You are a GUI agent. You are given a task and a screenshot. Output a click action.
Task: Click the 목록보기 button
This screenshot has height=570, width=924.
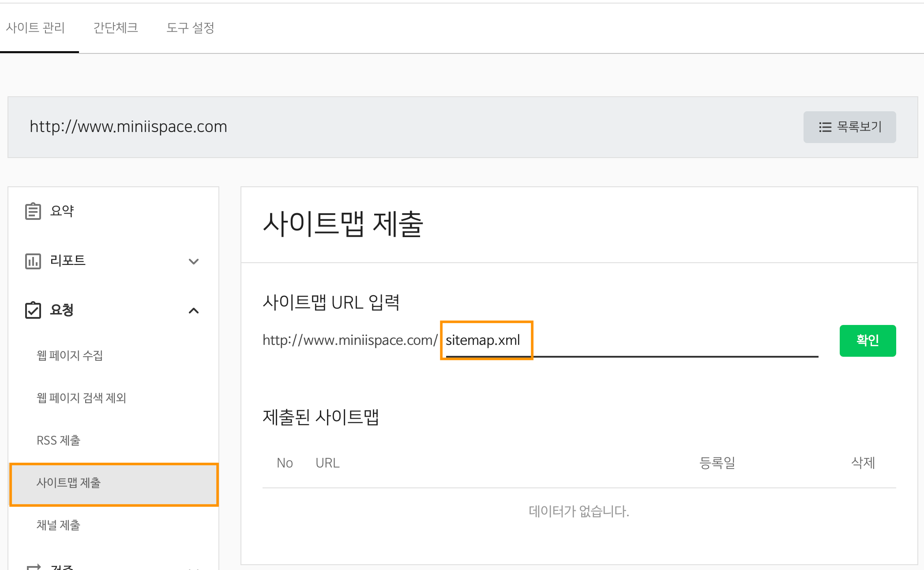click(x=849, y=127)
